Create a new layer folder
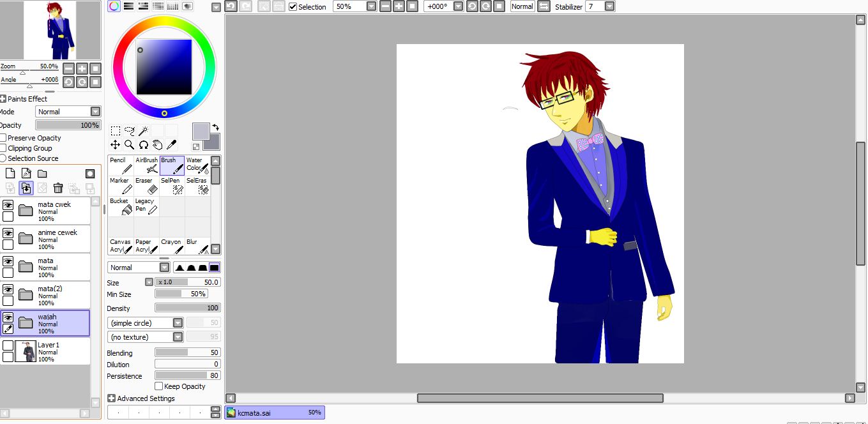This screenshot has height=424, width=868. click(x=42, y=174)
